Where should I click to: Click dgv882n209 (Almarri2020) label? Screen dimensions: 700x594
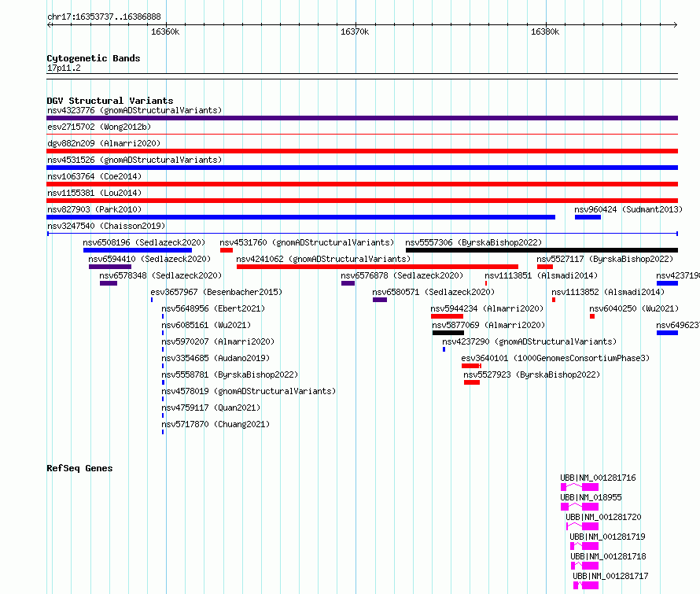tap(104, 143)
